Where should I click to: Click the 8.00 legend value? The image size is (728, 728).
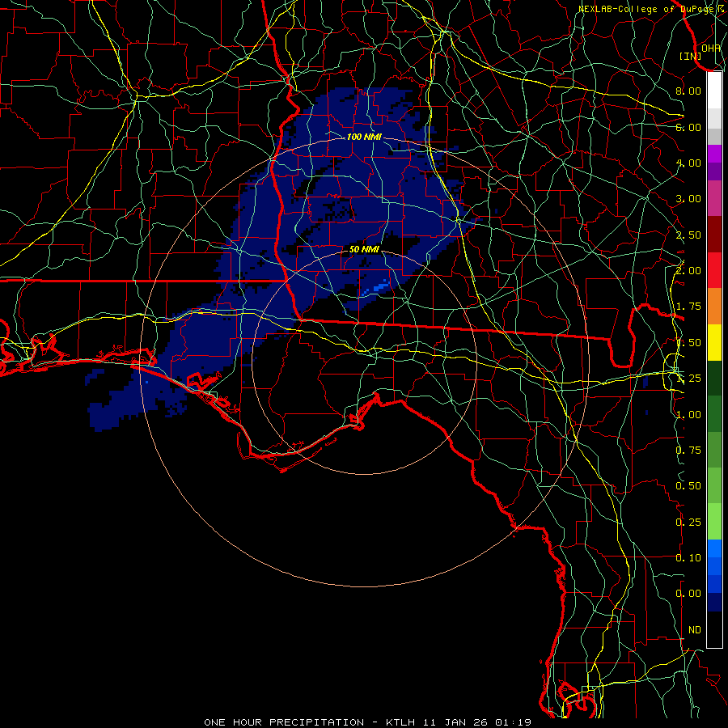click(688, 91)
